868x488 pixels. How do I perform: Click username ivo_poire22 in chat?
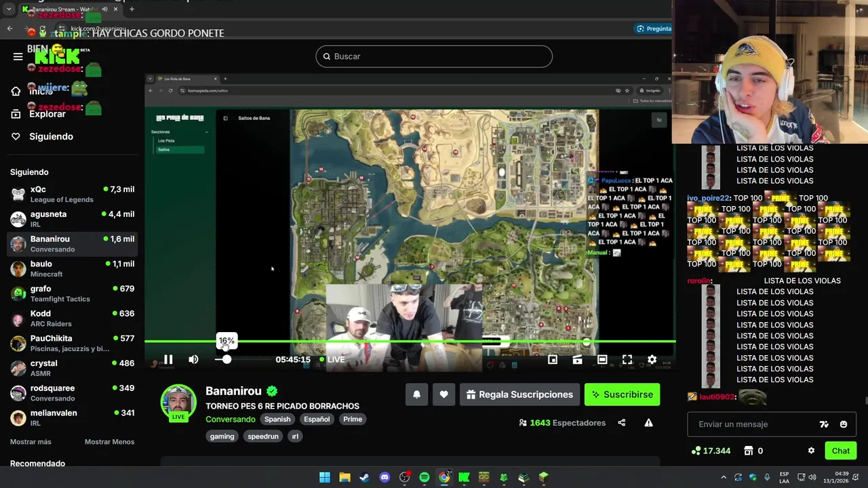pyautogui.click(x=709, y=198)
